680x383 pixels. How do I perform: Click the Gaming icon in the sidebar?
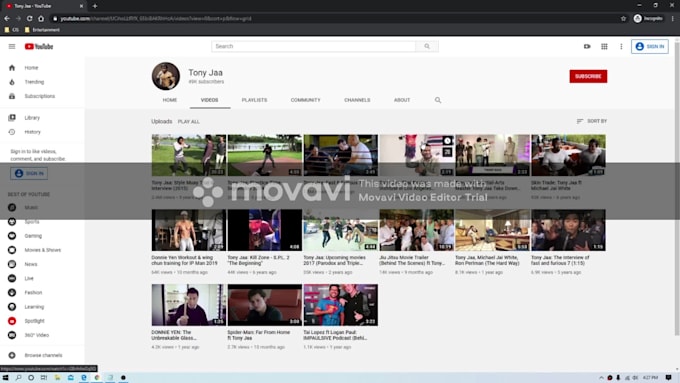12,236
